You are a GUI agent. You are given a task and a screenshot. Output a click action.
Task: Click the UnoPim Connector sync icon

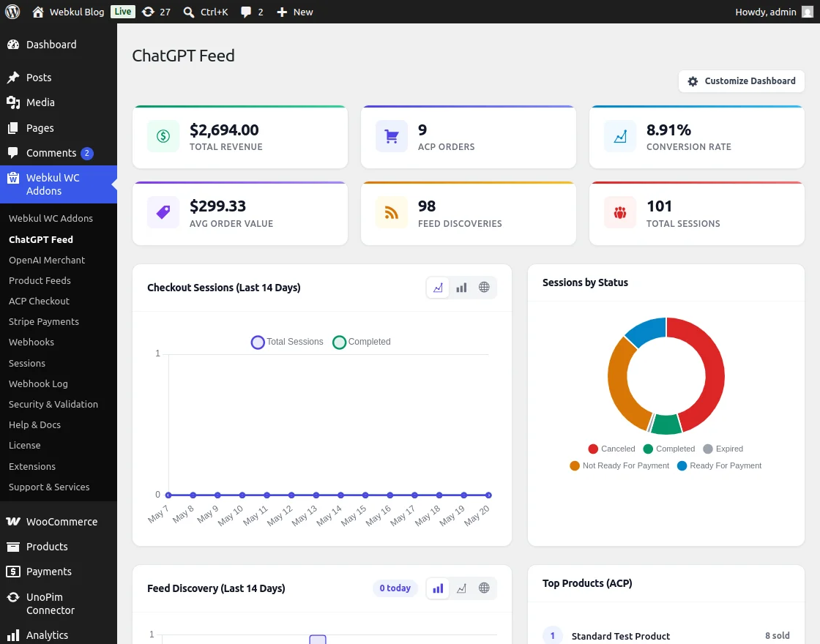(x=13, y=597)
